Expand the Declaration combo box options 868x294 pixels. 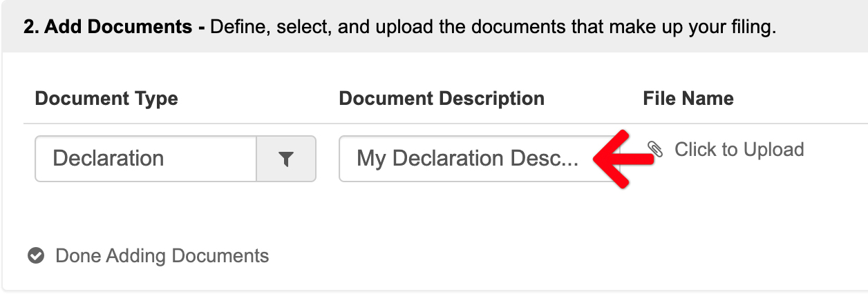point(286,159)
